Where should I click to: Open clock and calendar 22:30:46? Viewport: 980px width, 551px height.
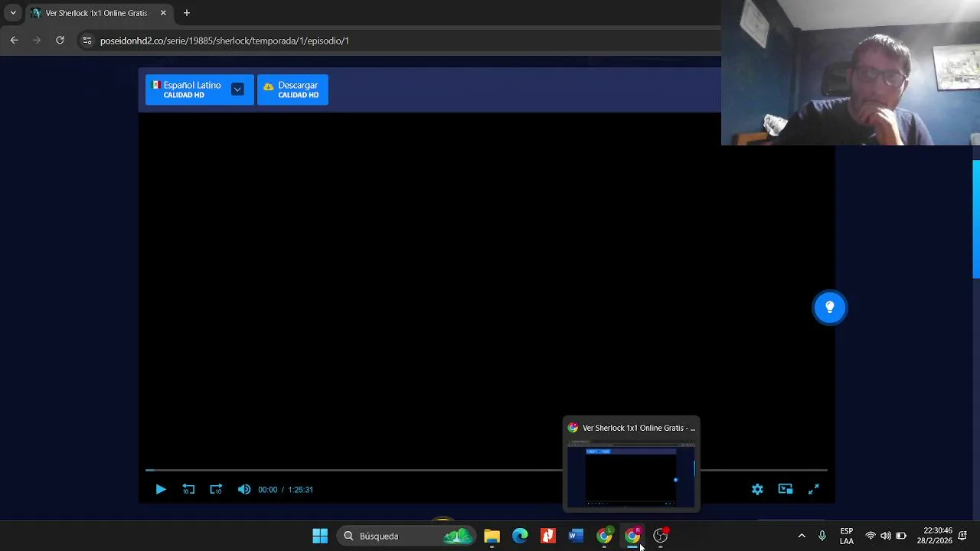[938, 536]
